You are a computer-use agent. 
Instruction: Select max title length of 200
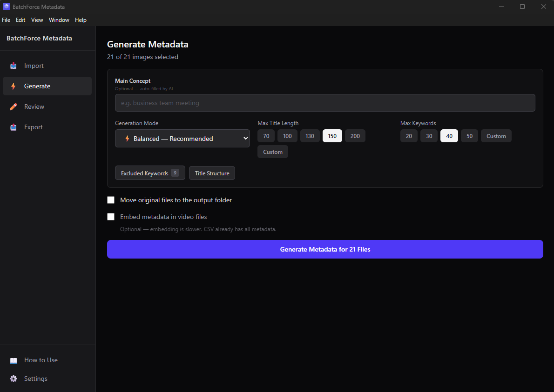pos(355,136)
